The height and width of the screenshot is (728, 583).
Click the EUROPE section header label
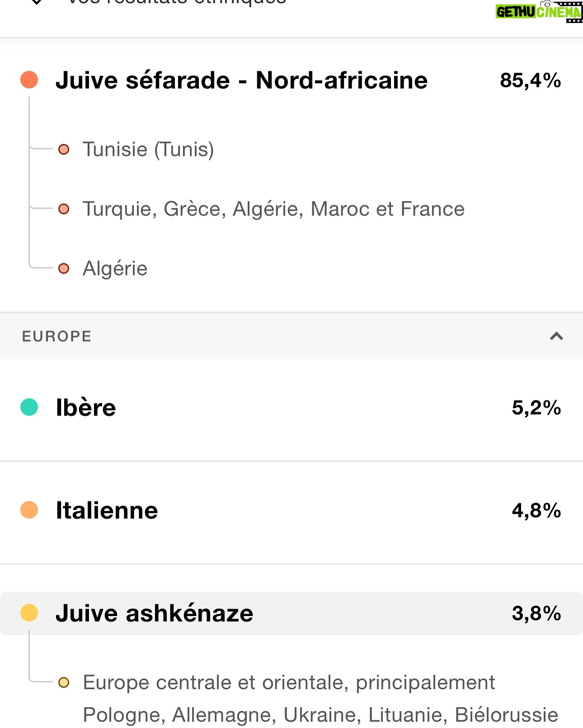(x=57, y=336)
